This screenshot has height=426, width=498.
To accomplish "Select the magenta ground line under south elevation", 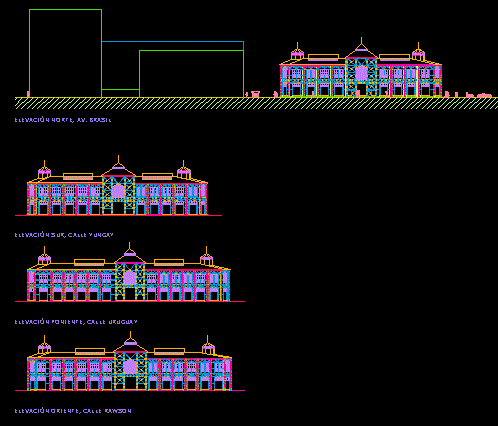I will [x=118, y=215].
